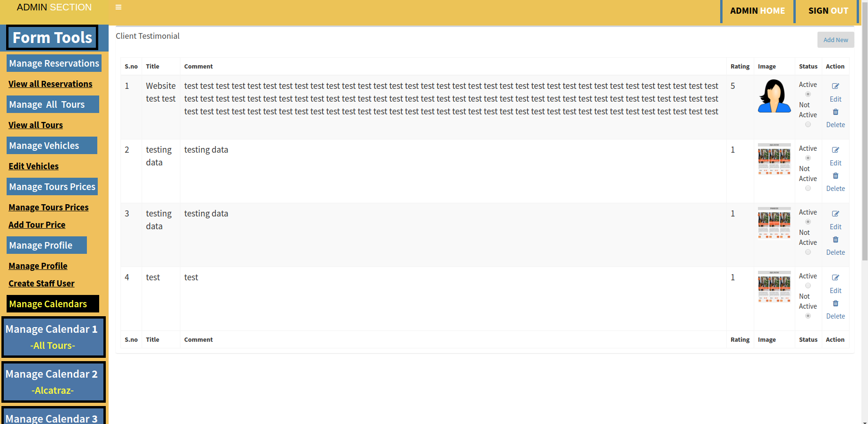868x424 pixels.
Task: Click the hamburger menu icon in header
Action: 119,7
